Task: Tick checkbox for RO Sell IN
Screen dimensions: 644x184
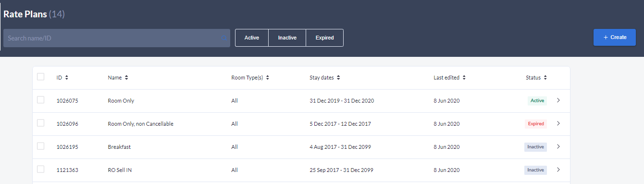Action: click(x=41, y=169)
